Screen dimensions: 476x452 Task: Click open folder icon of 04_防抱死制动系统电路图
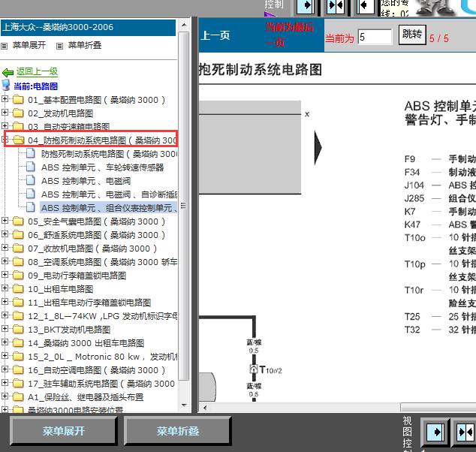click(x=19, y=140)
